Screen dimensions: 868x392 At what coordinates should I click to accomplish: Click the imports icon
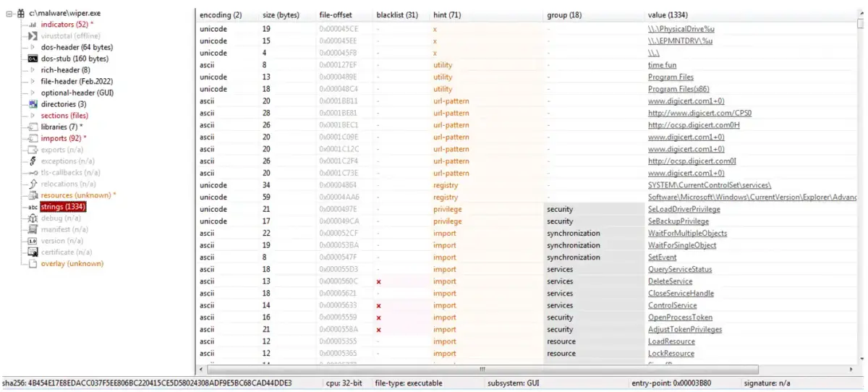[33, 138]
